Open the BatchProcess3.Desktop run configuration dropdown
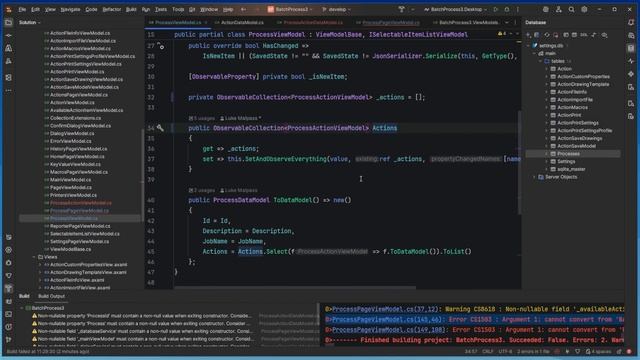This screenshot has width=640, height=360. pos(456,9)
